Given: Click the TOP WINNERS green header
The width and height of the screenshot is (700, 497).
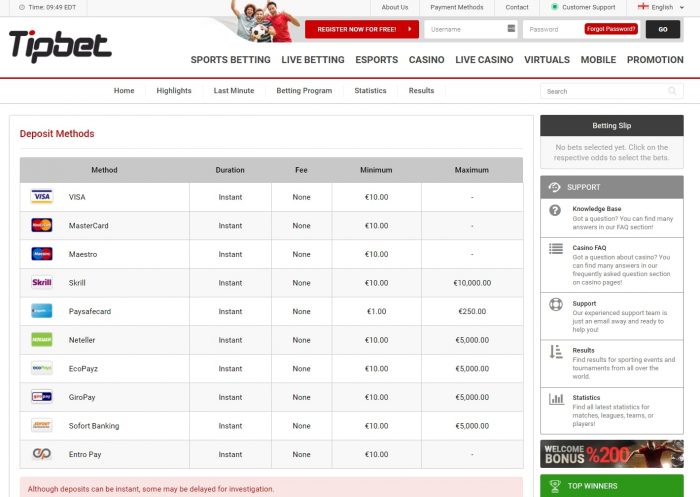Looking at the screenshot, I should (612, 486).
